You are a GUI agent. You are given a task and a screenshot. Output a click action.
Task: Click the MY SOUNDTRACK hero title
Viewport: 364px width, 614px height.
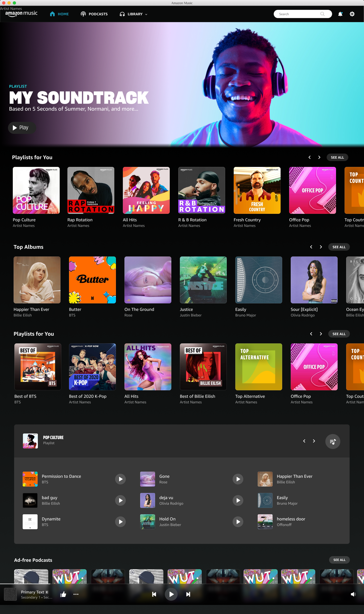(79, 98)
